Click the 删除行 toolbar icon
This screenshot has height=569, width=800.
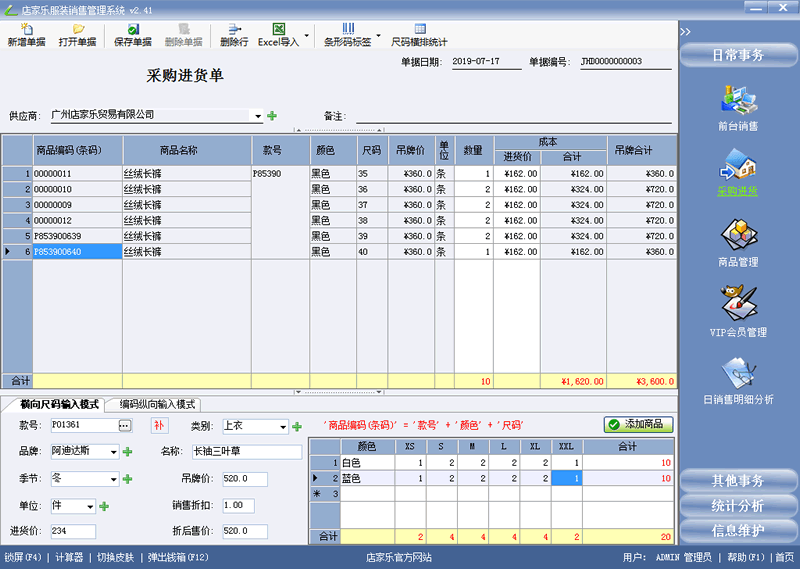pyautogui.click(x=234, y=35)
